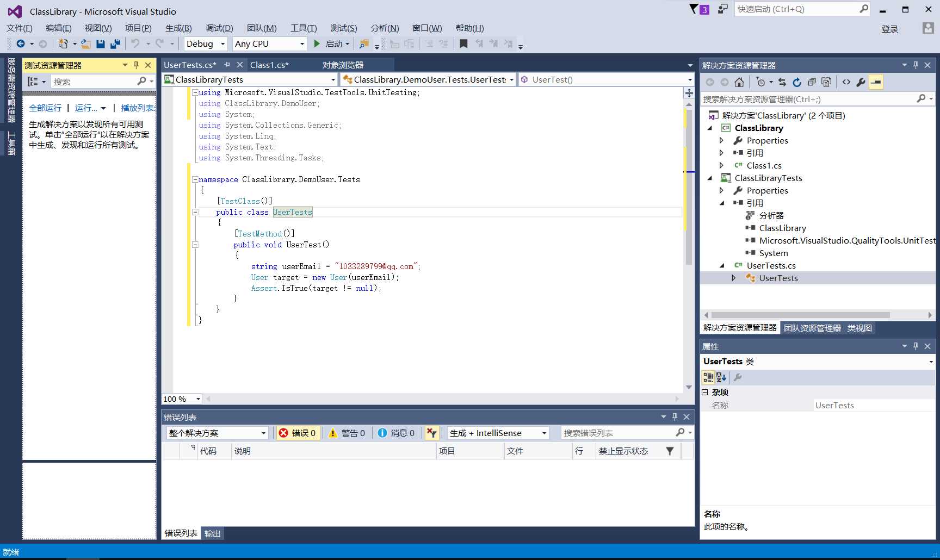Click the feedback icon next to notifications
This screenshot has height=560, width=940.
(x=722, y=9)
